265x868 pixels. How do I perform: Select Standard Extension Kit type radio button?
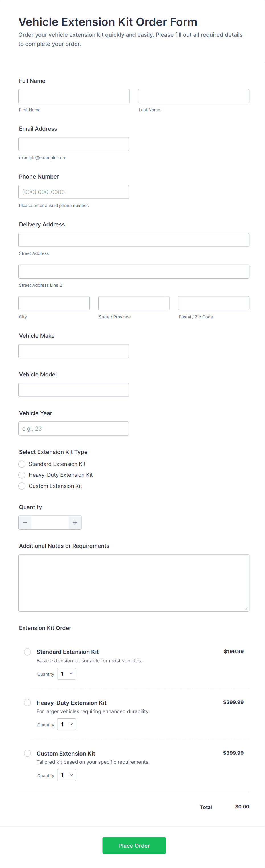pyautogui.click(x=22, y=464)
